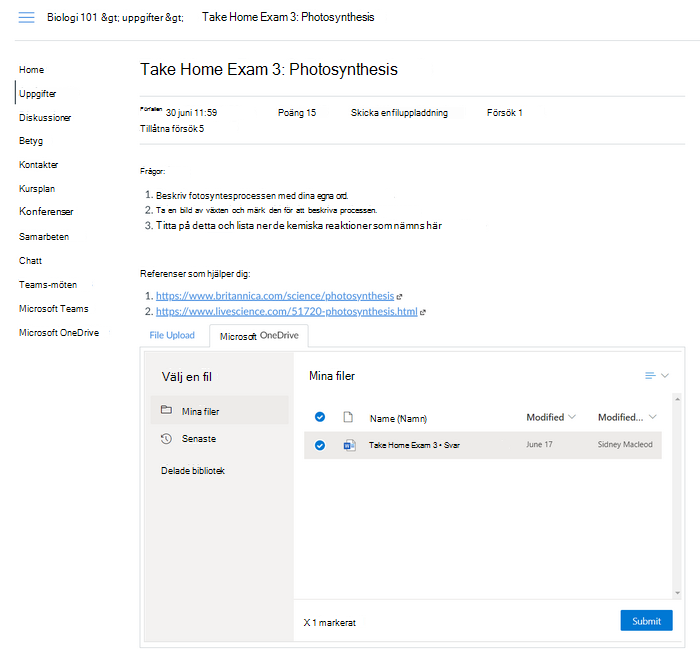Open Microsoft OneDrive in the course sidebar

click(59, 333)
